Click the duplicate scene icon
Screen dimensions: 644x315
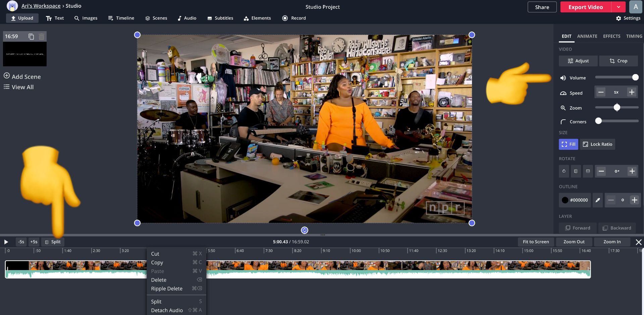(x=31, y=37)
